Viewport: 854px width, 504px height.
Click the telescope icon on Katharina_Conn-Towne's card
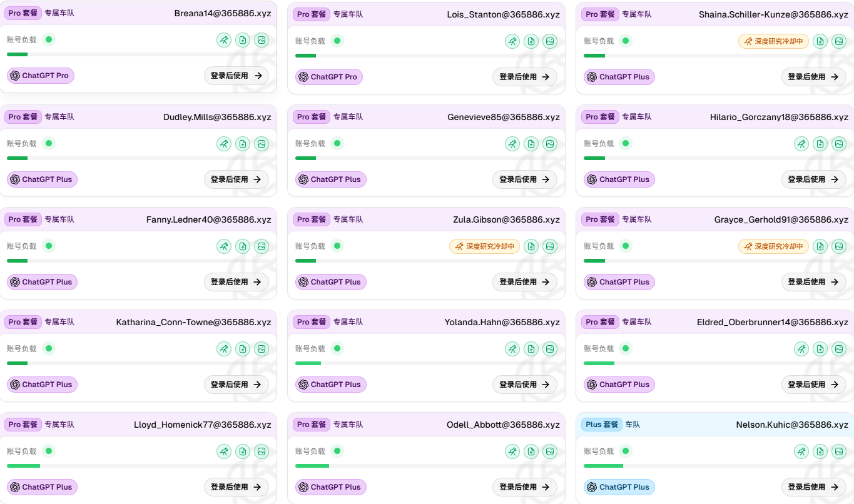224,349
